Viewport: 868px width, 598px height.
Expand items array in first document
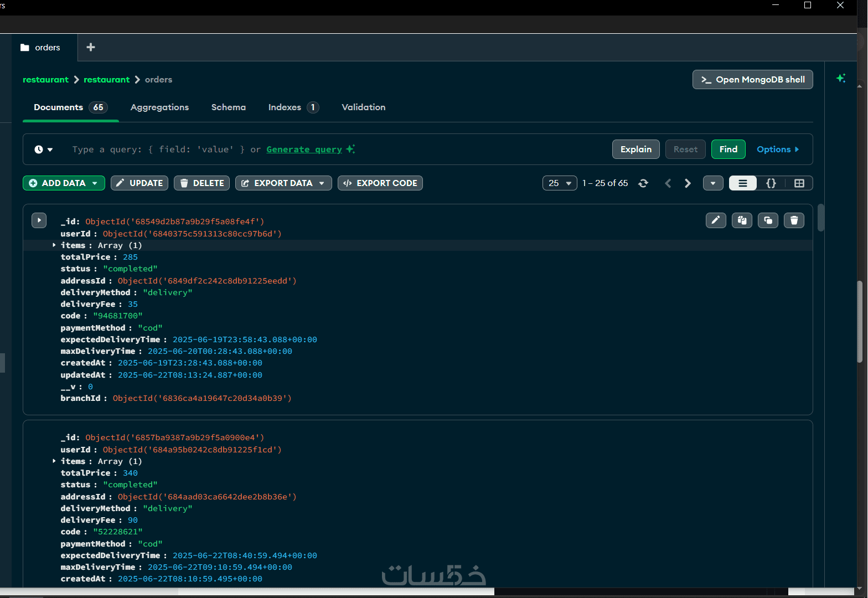[x=54, y=245]
